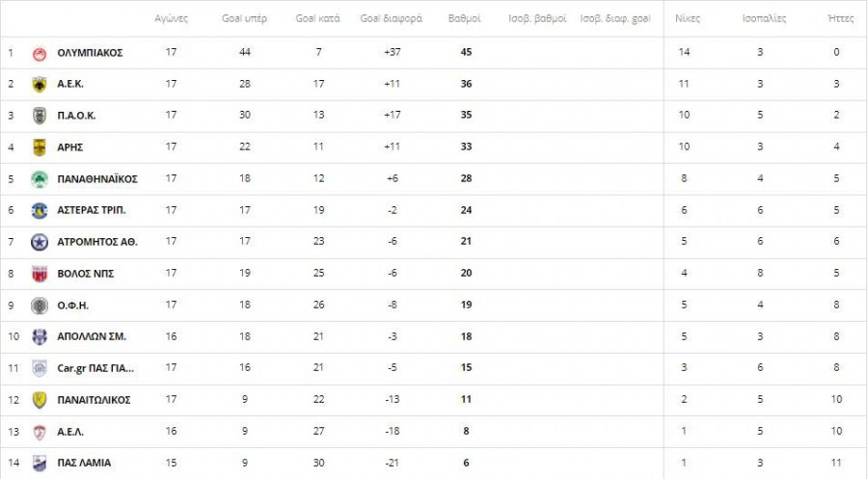Click the Olympiacos team logo icon
This screenshot has height=479, width=868.
(x=40, y=53)
